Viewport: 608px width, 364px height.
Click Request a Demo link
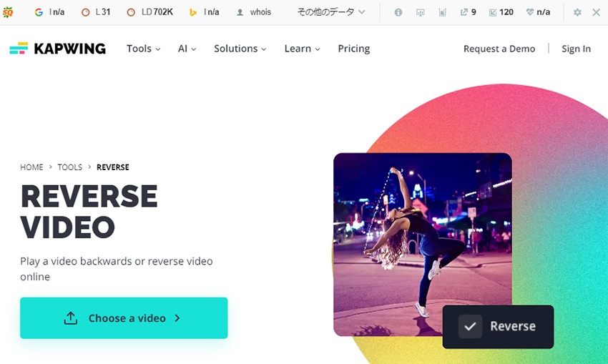[499, 49]
